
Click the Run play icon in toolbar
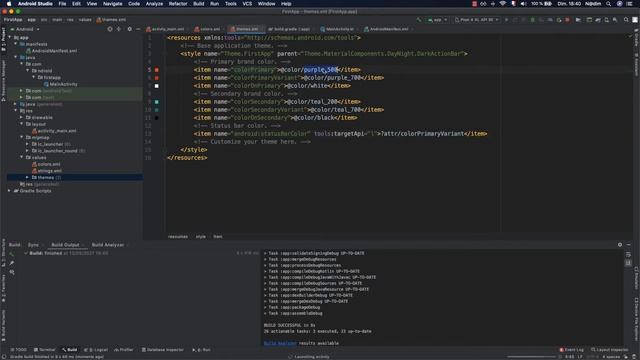coord(507,20)
